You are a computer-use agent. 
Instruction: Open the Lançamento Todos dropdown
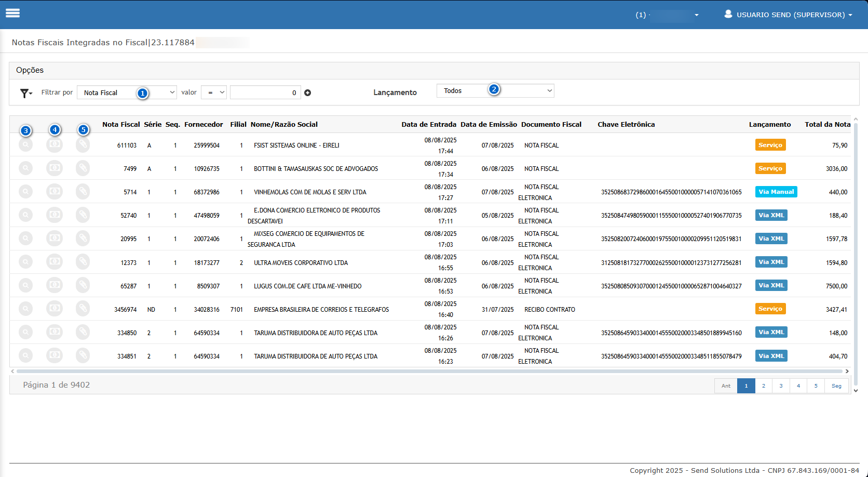click(495, 90)
